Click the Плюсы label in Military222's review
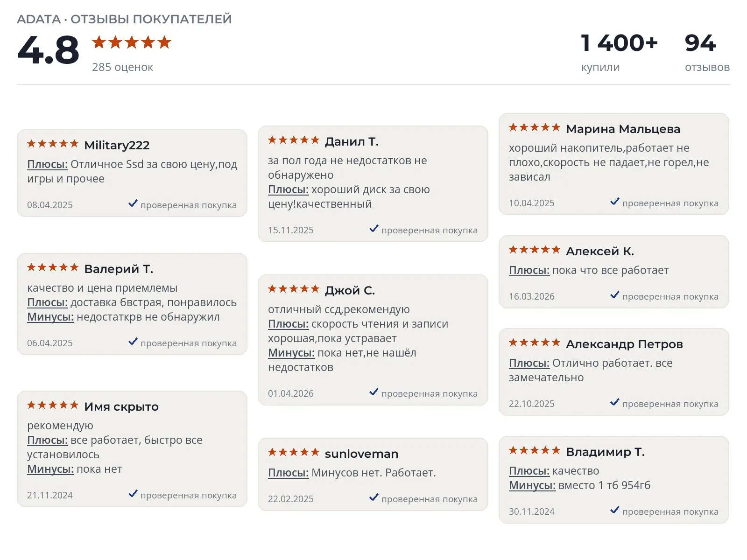This screenshot has width=747, height=560. point(48,164)
